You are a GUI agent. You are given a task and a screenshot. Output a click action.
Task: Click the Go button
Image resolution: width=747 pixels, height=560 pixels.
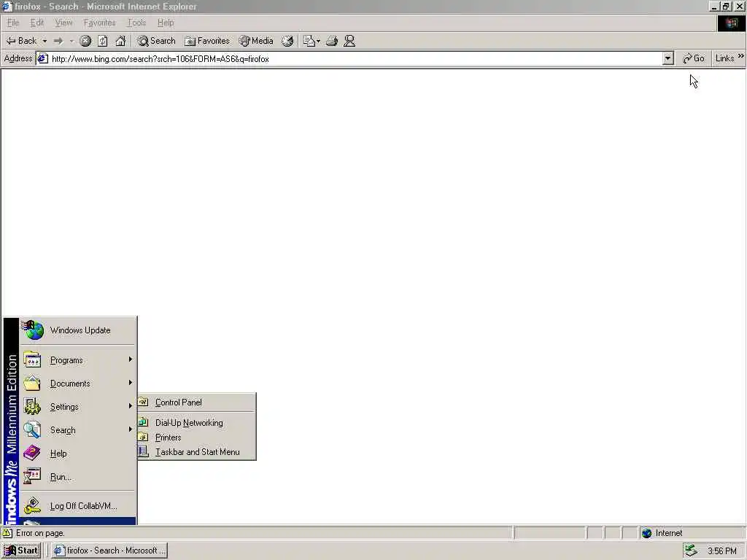[693, 58]
